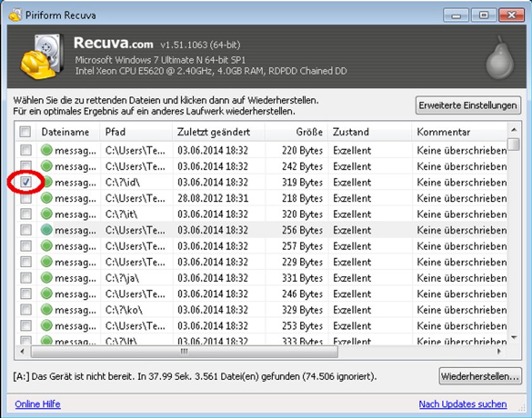Click the Exzellent state in the 229 Bytes row
The width and height of the screenshot is (532, 418).
click(352, 262)
